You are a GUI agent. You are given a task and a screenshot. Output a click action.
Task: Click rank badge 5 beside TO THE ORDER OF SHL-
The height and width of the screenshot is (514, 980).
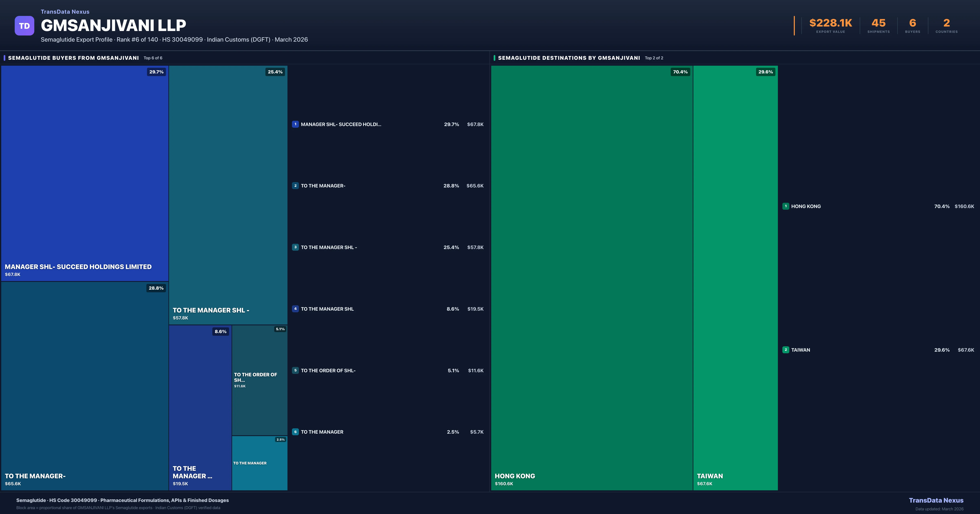tap(295, 370)
